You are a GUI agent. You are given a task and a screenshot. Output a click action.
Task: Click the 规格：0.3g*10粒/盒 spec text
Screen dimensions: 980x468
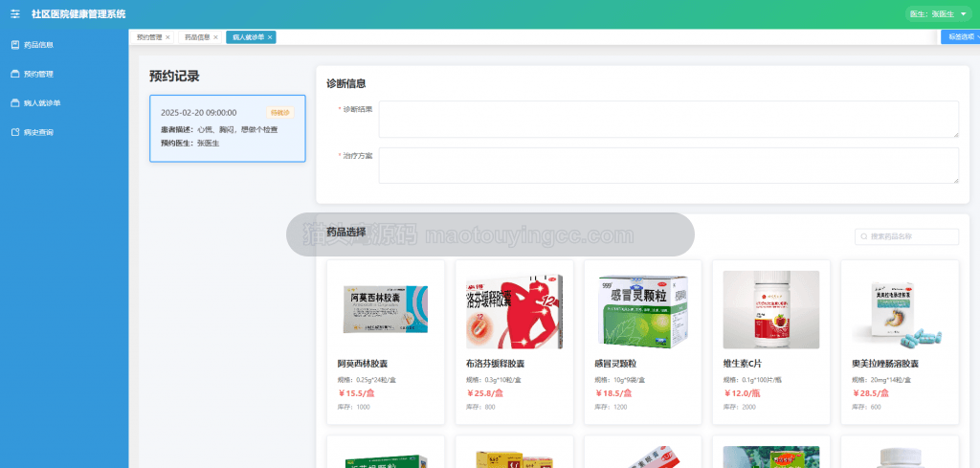point(494,380)
